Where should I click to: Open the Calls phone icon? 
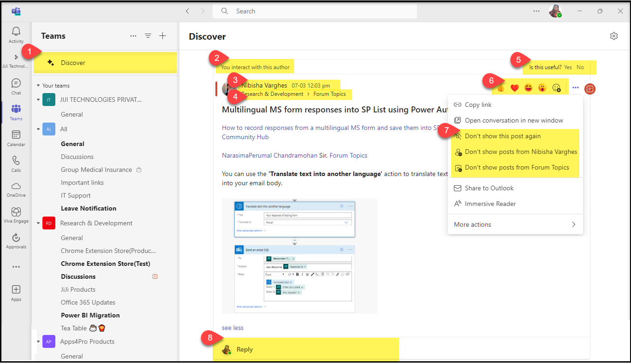(16, 162)
